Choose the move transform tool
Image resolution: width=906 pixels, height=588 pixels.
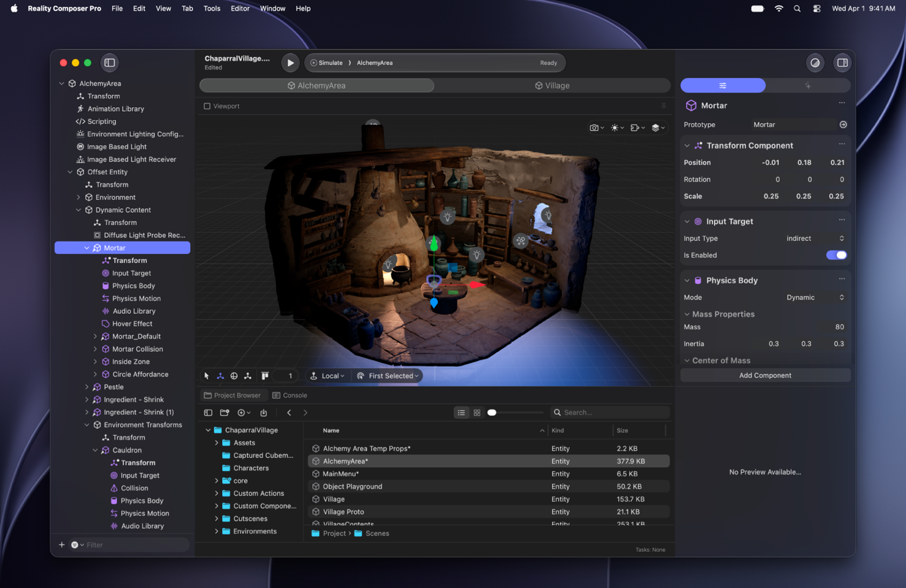[x=220, y=376]
